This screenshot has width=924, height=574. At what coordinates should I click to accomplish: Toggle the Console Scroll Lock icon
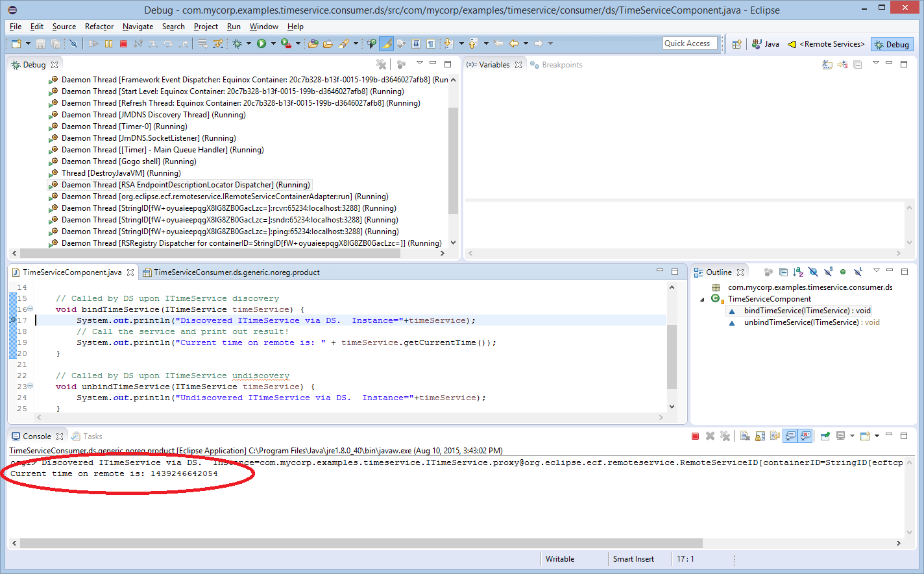[x=760, y=436]
